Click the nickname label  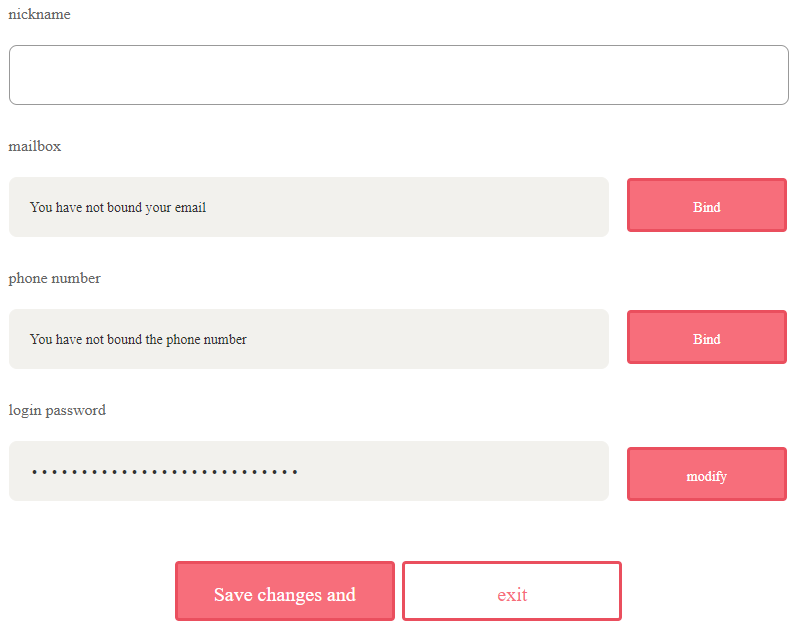(x=40, y=14)
